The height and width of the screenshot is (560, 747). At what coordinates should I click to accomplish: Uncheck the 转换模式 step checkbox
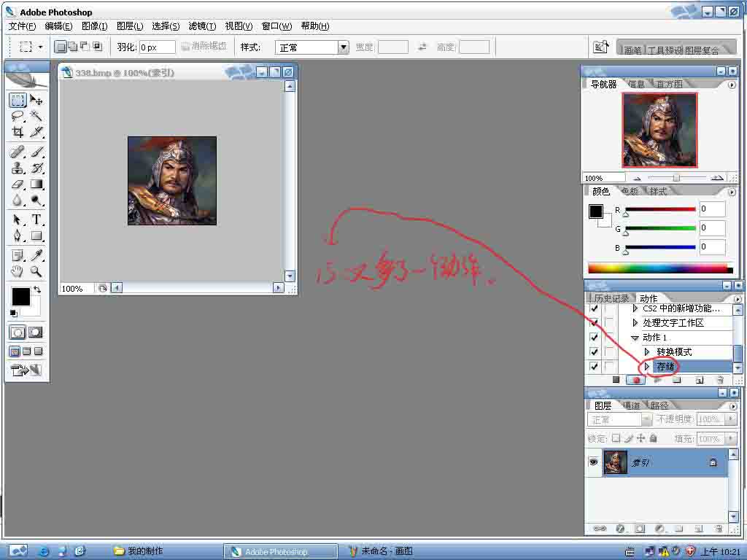click(x=594, y=352)
